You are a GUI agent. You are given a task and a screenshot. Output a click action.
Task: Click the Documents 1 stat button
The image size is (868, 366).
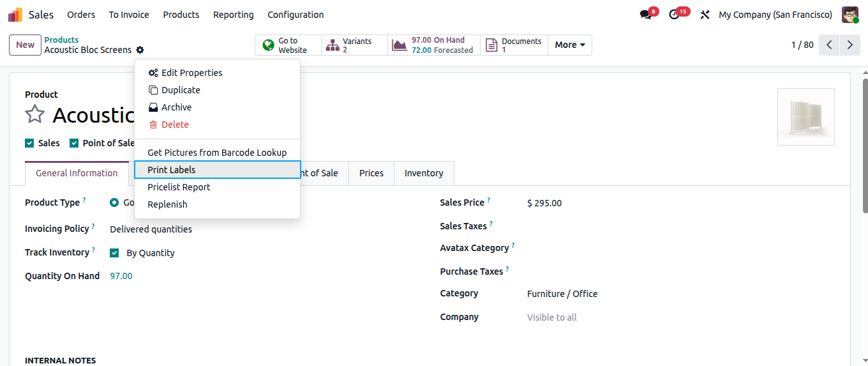pyautogui.click(x=514, y=45)
